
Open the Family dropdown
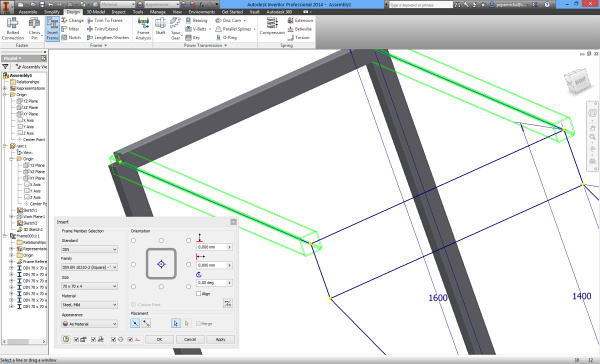pos(90,267)
